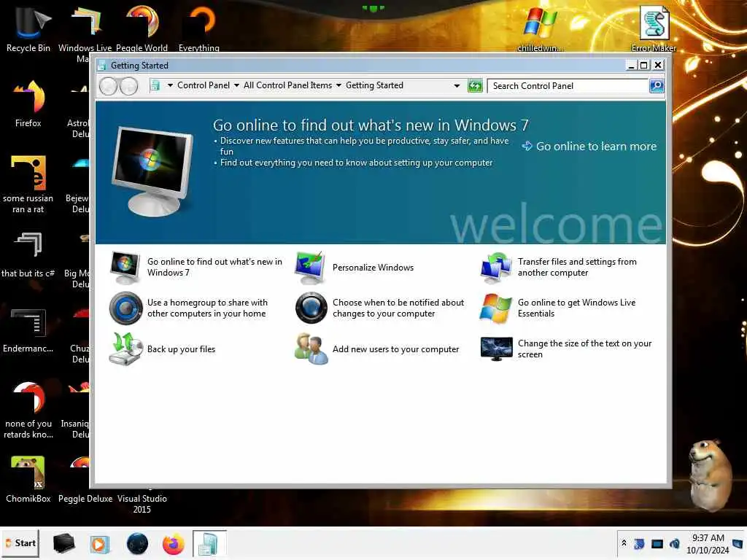The image size is (747, 560).
Task: Click the Search Control Panel field
Action: click(x=568, y=86)
